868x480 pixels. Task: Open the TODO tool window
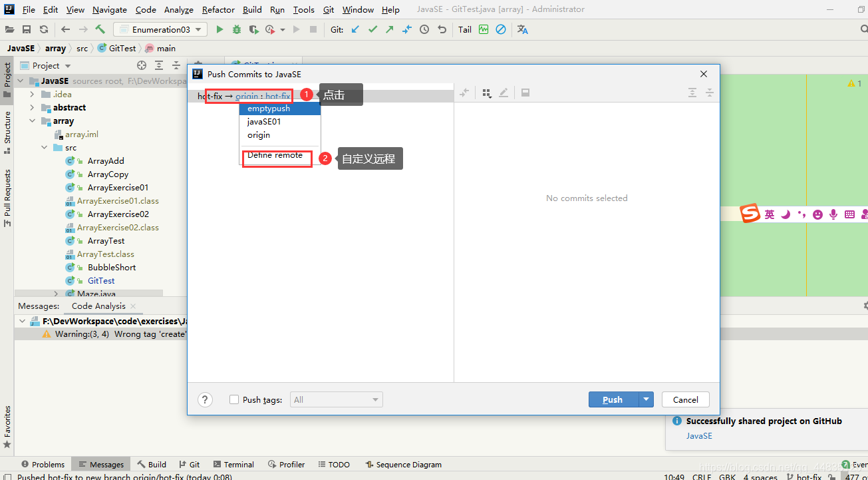tap(334, 464)
